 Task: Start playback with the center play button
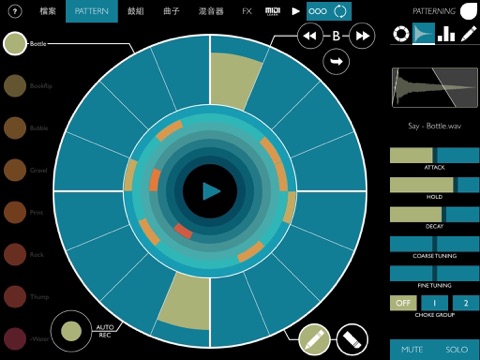click(210, 191)
